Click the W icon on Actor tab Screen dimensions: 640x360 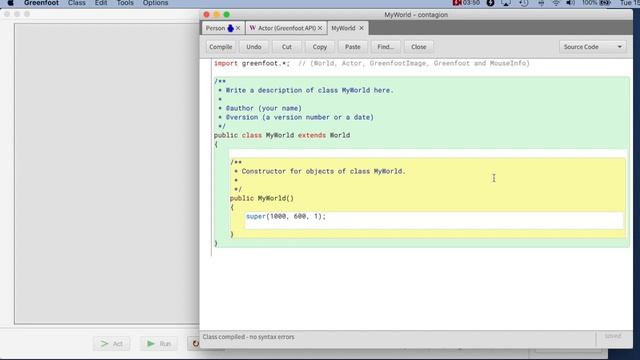point(253,28)
